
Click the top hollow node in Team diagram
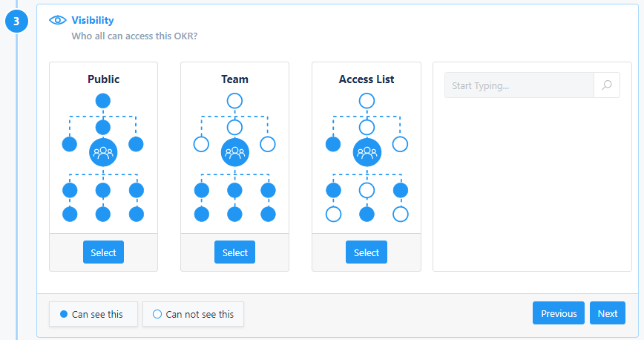[x=234, y=100]
